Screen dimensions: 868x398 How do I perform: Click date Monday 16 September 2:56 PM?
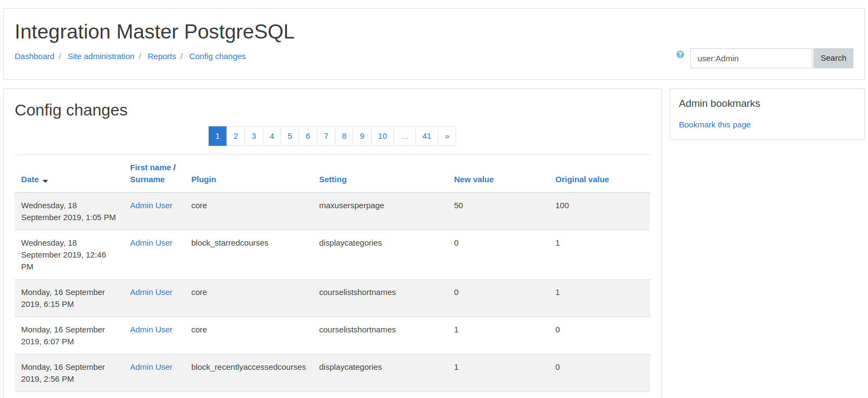tap(63, 373)
